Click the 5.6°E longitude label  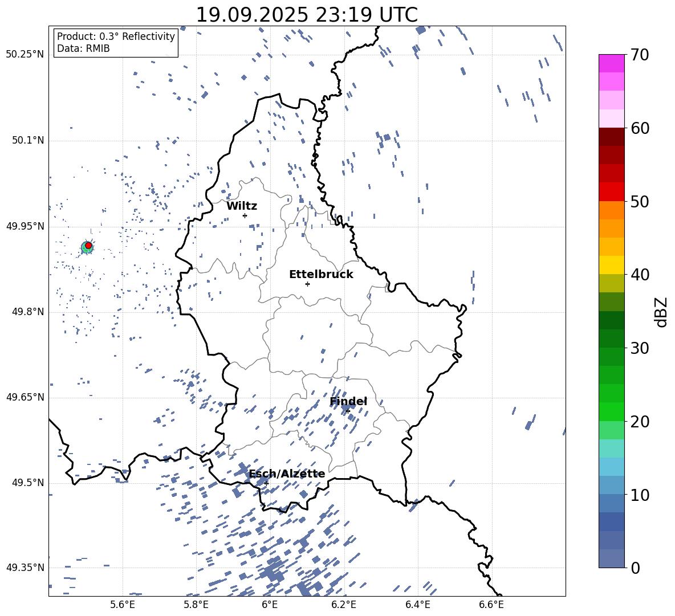tap(123, 605)
